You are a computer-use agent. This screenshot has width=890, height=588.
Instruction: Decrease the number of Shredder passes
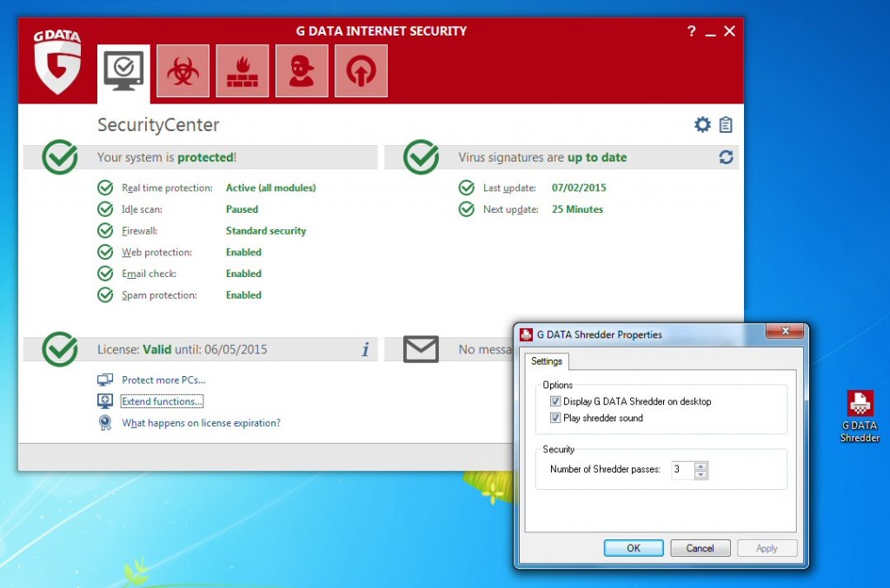tap(701, 474)
